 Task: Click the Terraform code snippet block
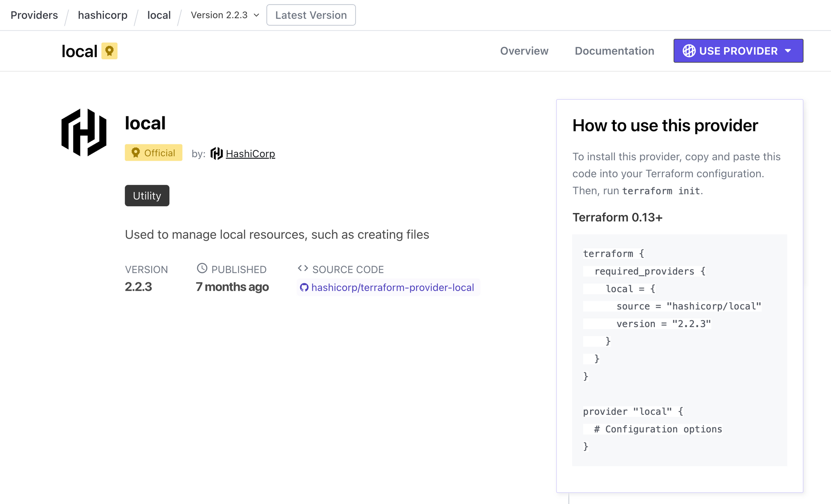coord(679,350)
